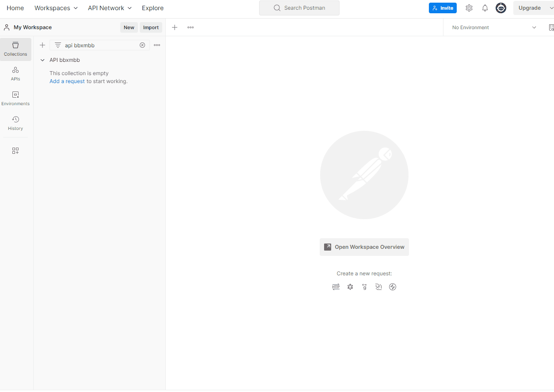The image size is (554, 392).
Task: Click the My Workspace person icon
Action: pos(7,27)
